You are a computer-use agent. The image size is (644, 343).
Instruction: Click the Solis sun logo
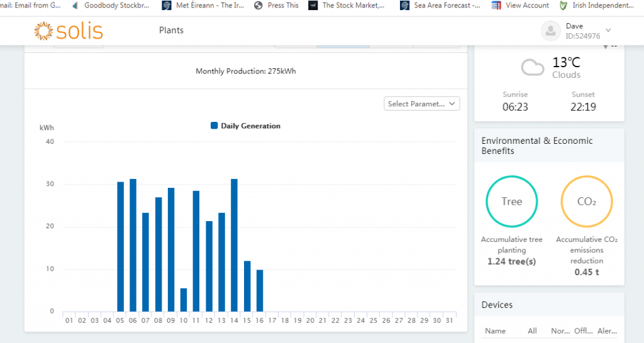(44, 30)
